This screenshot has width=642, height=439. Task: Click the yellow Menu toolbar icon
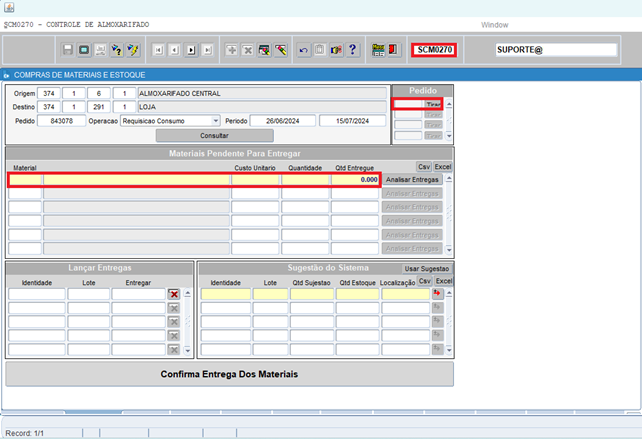[x=378, y=50]
